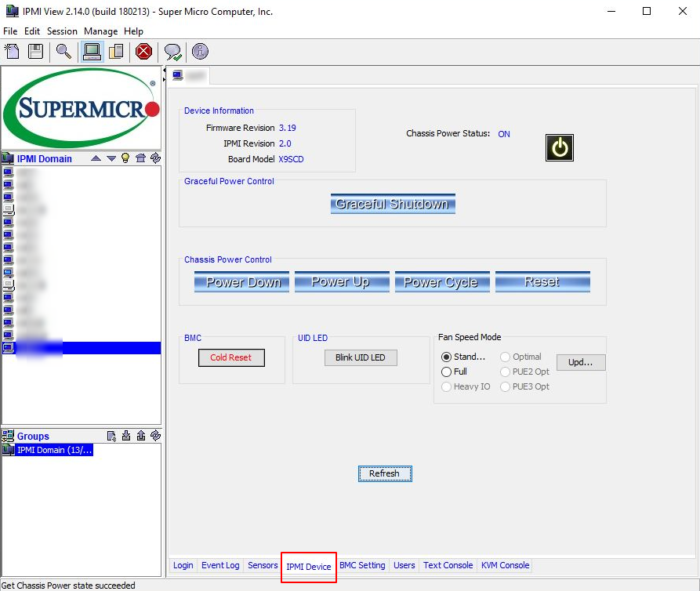
Task: Switch to the Sensors tab
Action: 263,565
